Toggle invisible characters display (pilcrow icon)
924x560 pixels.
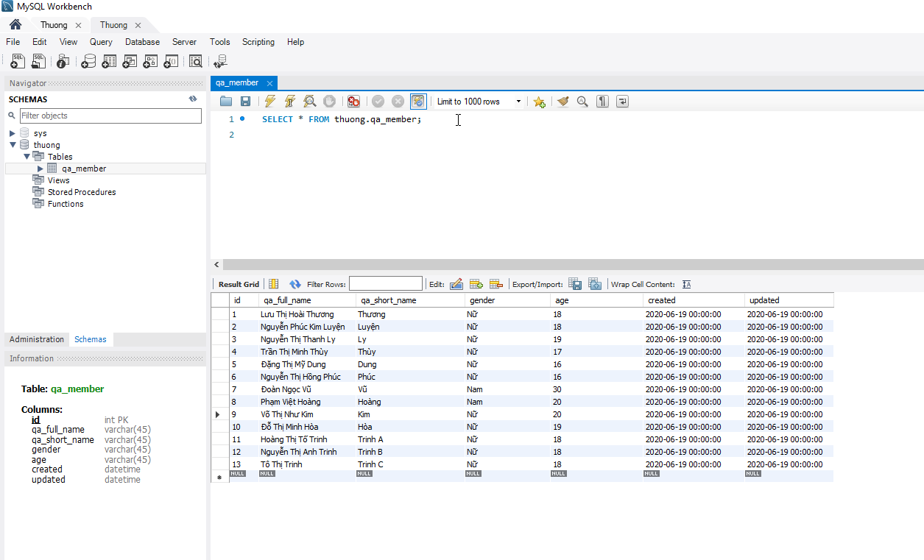point(602,102)
